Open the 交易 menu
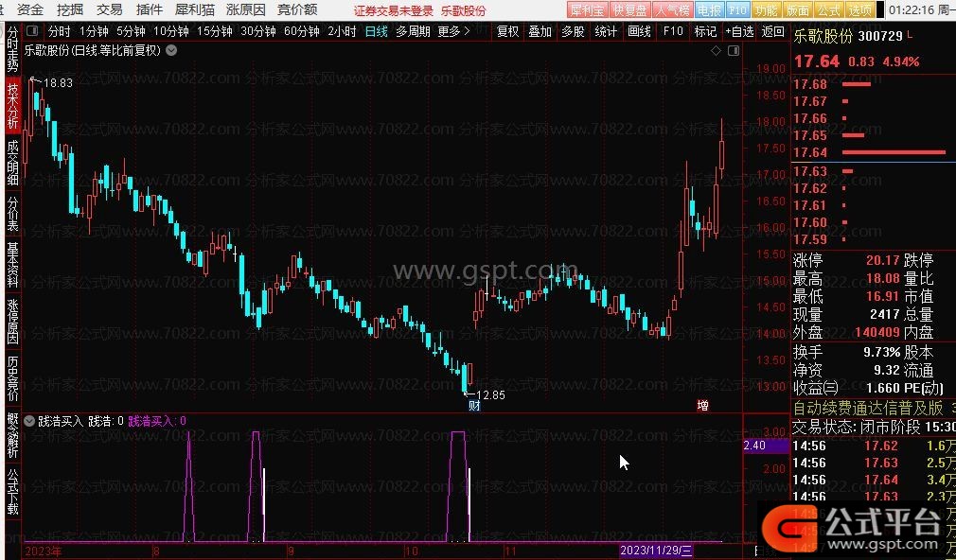 (110, 9)
